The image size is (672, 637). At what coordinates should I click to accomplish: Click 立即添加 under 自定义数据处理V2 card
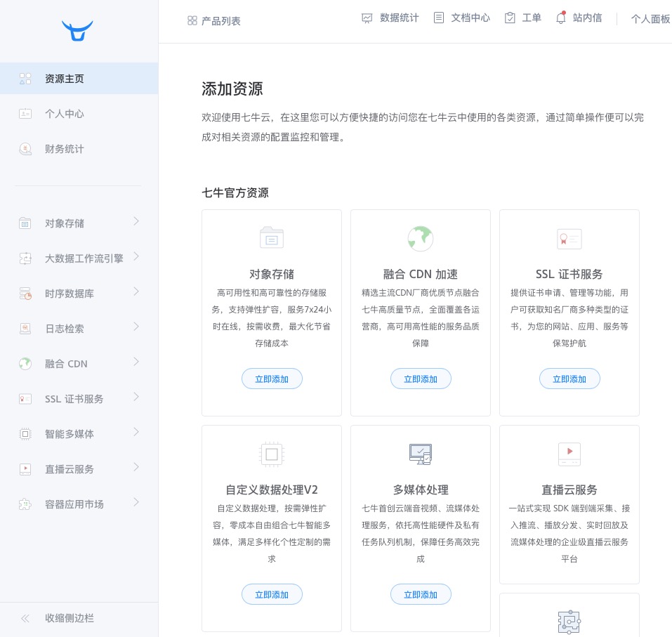(x=272, y=594)
